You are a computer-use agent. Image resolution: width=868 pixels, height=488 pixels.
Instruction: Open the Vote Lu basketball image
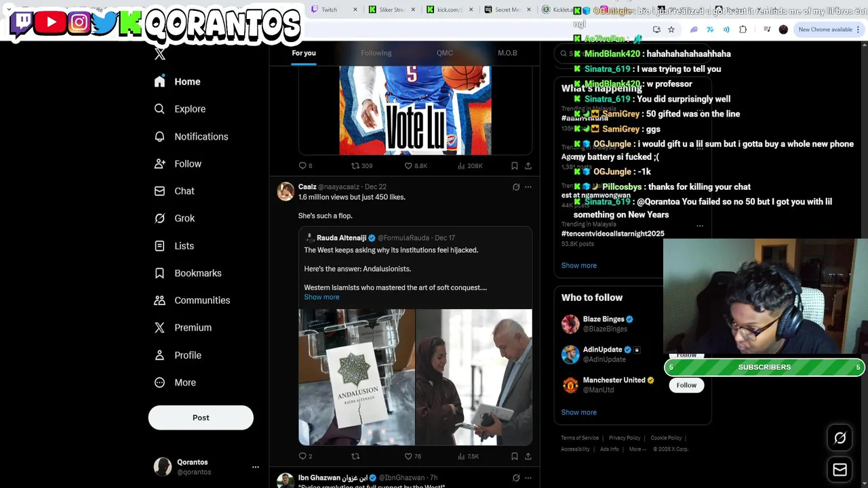tap(415, 110)
